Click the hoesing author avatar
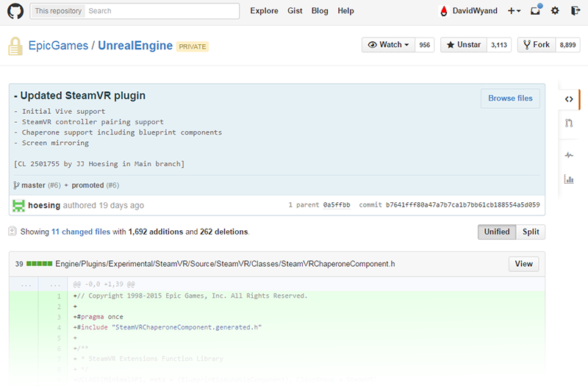 (x=19, y=206)
